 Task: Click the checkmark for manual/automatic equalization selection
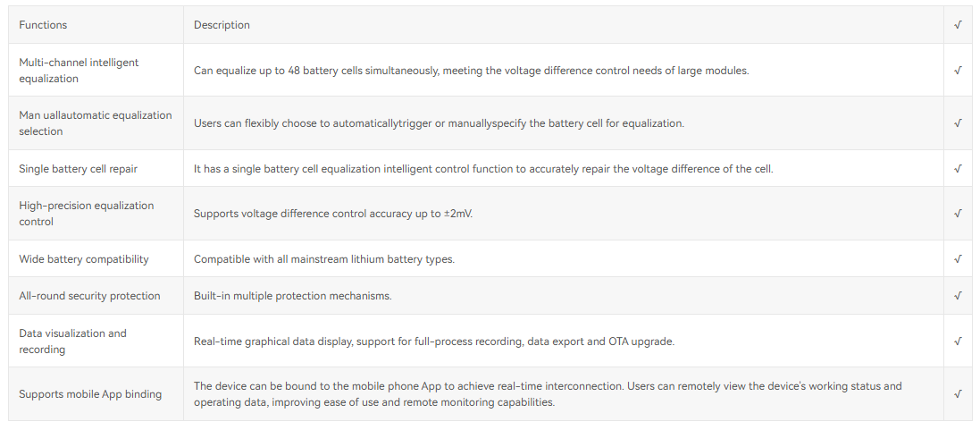(x=958, y=123)
